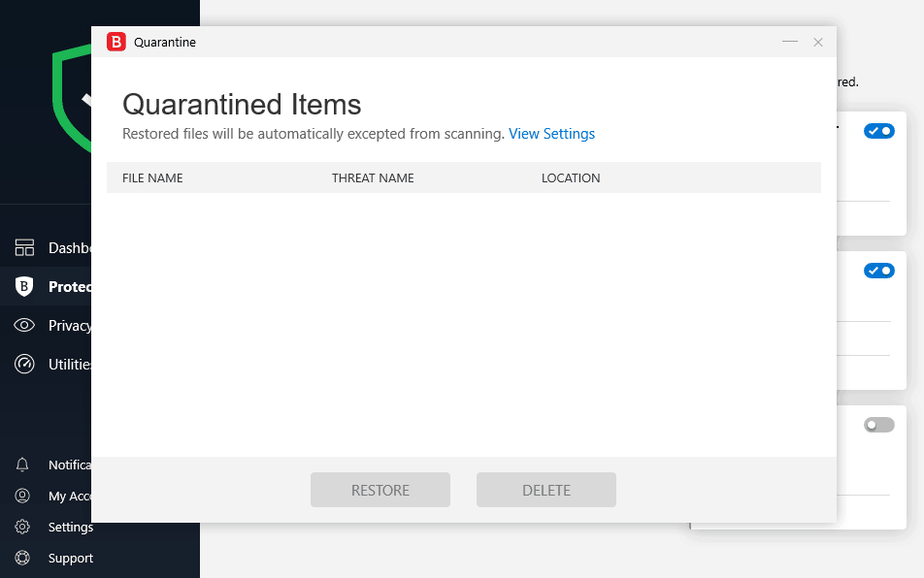Enable the gray disabled toggle
This screenshot has width=924, height=578.
878,425
